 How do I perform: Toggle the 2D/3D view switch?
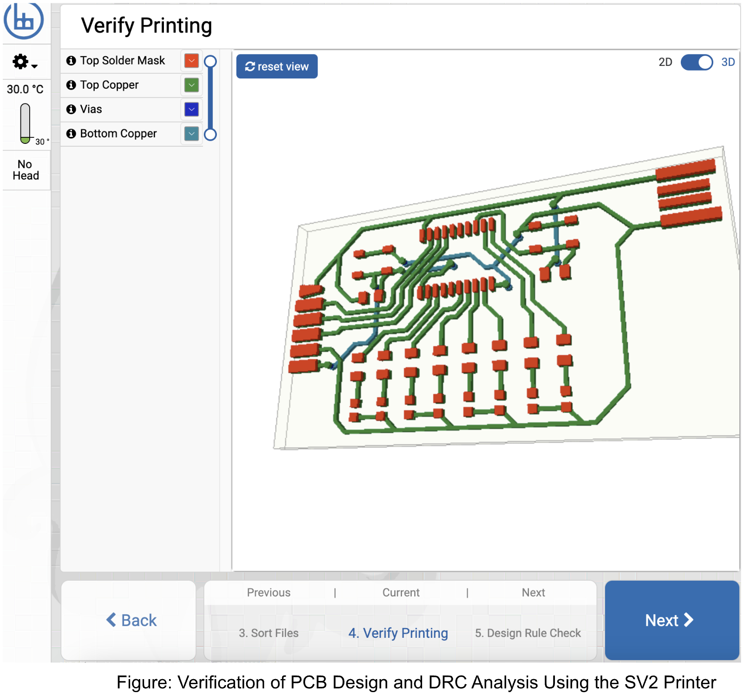pos(696,62)
